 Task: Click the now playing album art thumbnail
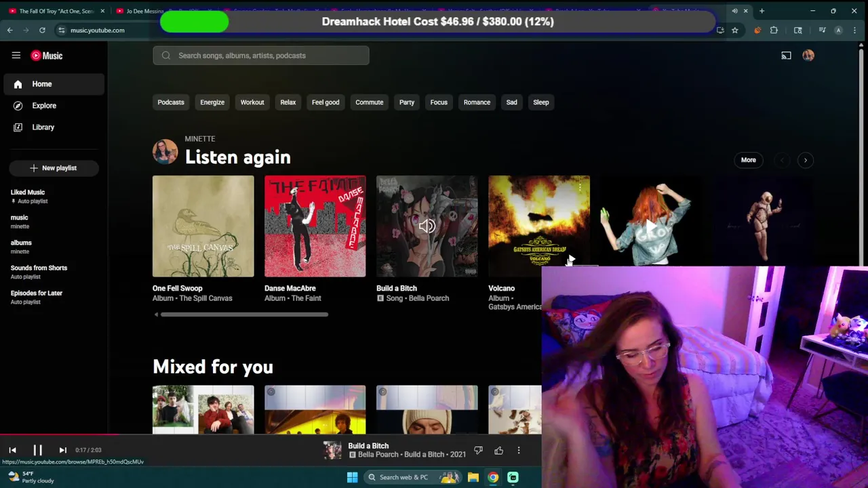click(x=332, y=451)
